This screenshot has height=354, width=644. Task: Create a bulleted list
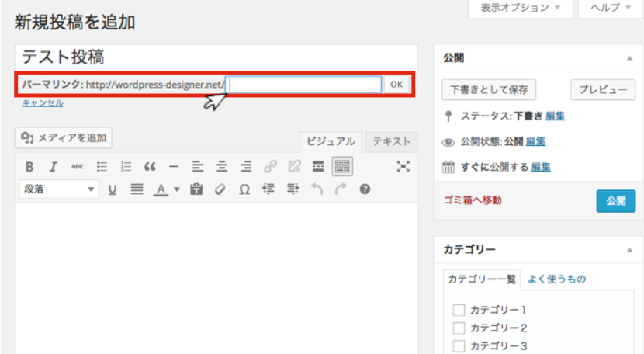pyautogui.click(x=102, y=166)
